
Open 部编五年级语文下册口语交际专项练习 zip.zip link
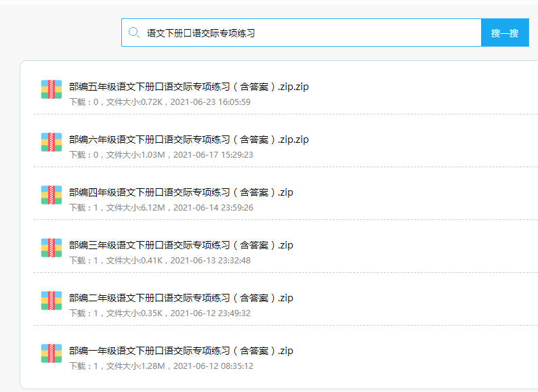click(x=189, y=87)
